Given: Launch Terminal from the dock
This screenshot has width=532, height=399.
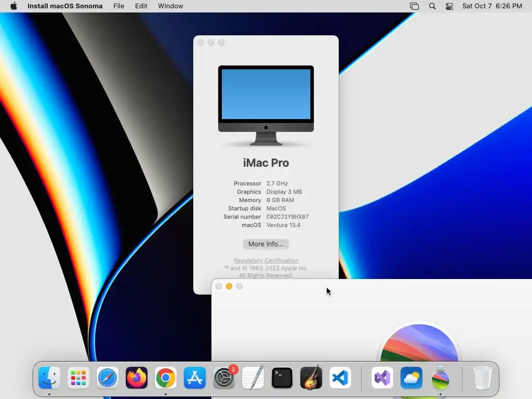Looking at the screenshot, I should pyautogui.click(x=282, y=378).
